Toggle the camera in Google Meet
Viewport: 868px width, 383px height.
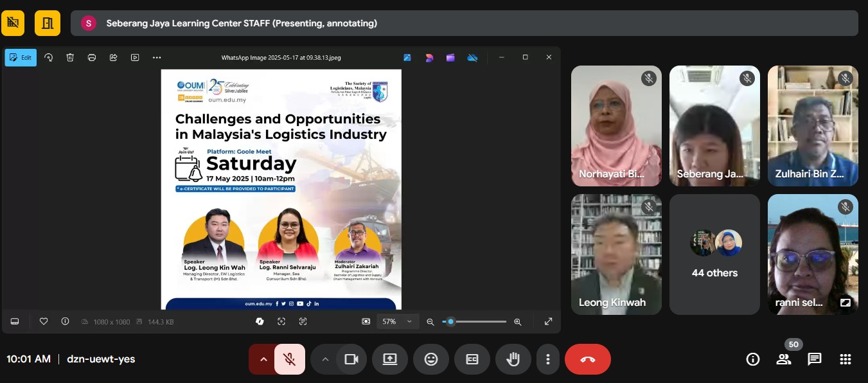[351, 359]
